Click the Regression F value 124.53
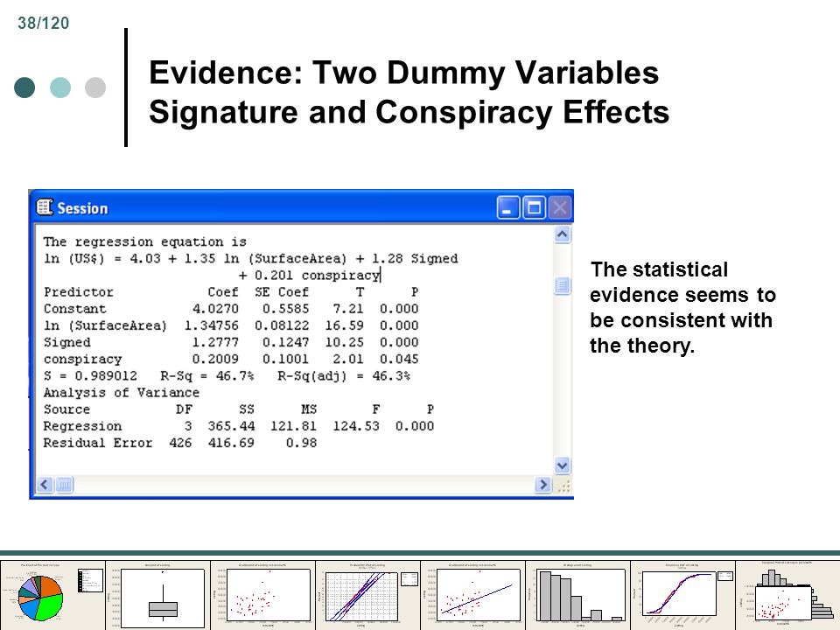 356,426
